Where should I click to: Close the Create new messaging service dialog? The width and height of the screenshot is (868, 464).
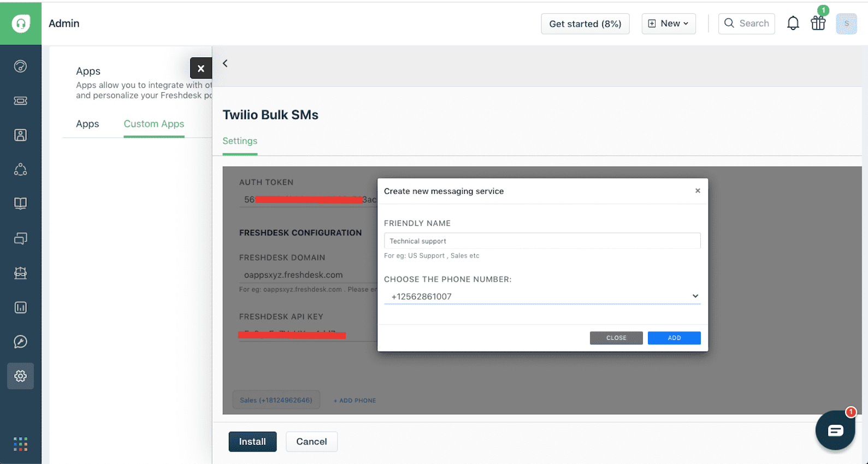(x=698, y=191)
